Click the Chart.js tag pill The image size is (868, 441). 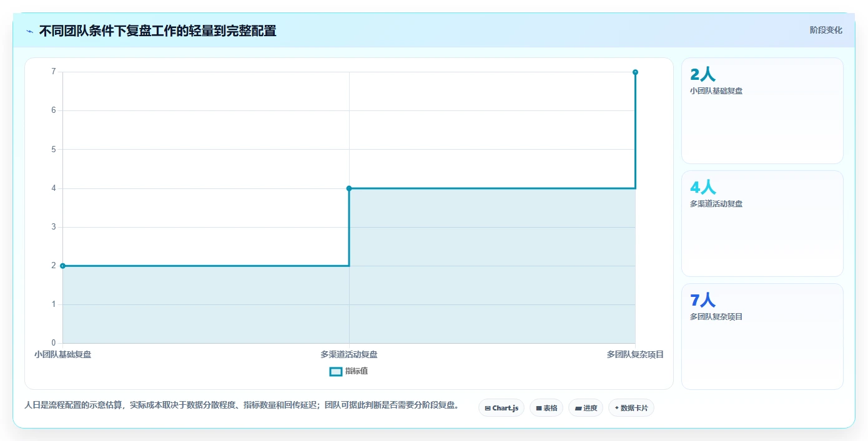click(x=501, y=408)
